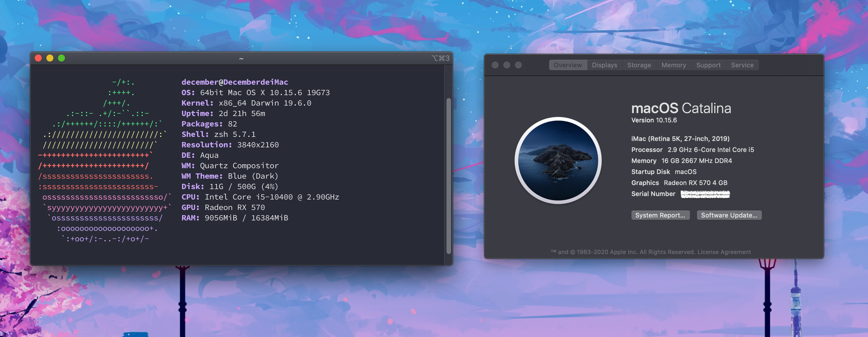Click the Version 10.15.6 text
868x337 pixels.
click(654, 120)
